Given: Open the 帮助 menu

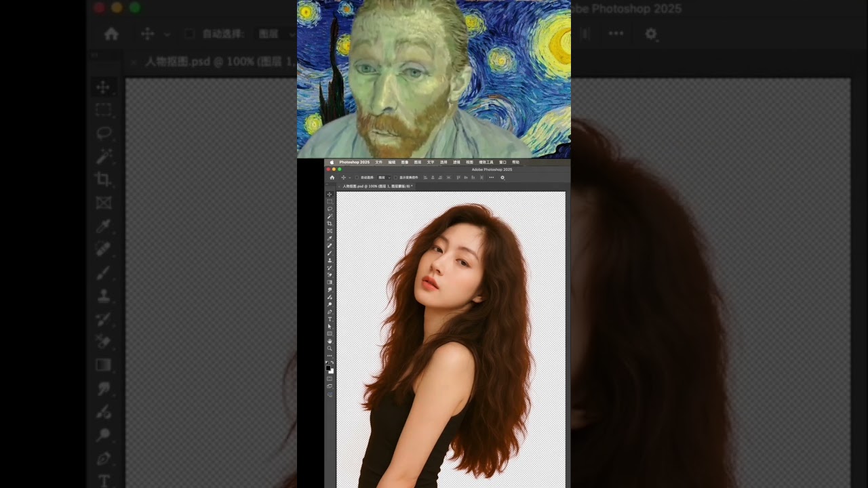Looking at the screenshot, I should point(515,162).
